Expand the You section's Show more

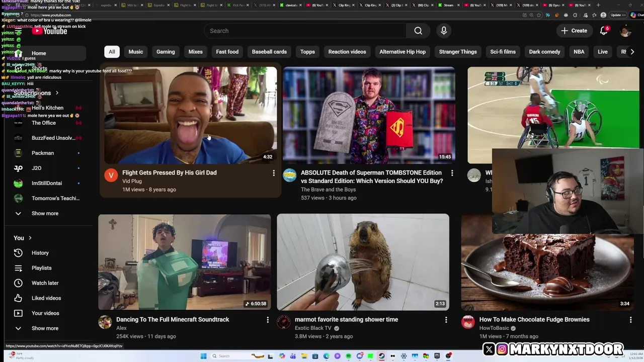point(45,328)
